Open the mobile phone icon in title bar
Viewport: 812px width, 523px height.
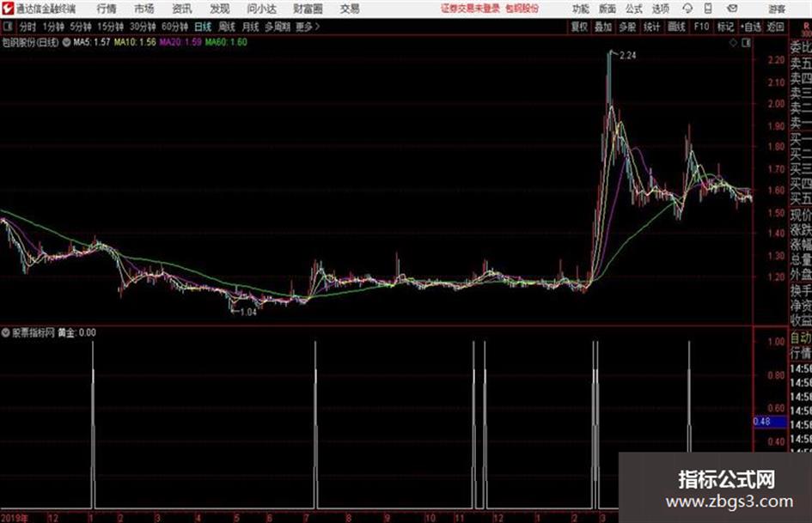pos(708,9)
